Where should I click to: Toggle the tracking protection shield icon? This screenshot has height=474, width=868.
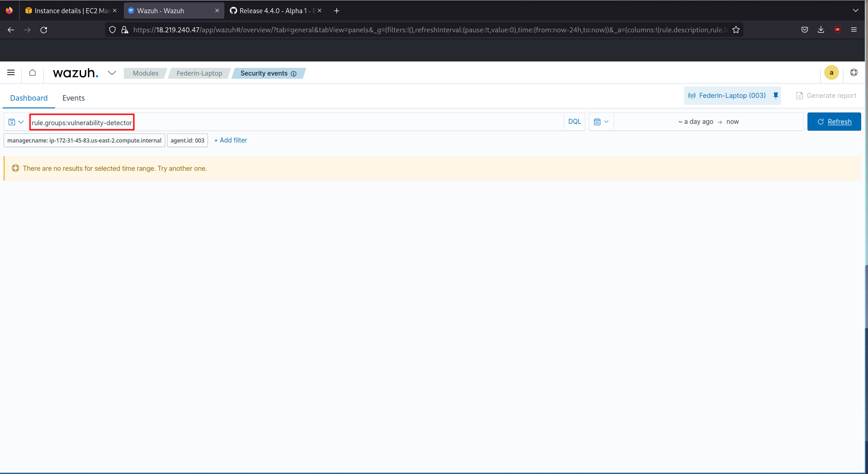(112, 30)
